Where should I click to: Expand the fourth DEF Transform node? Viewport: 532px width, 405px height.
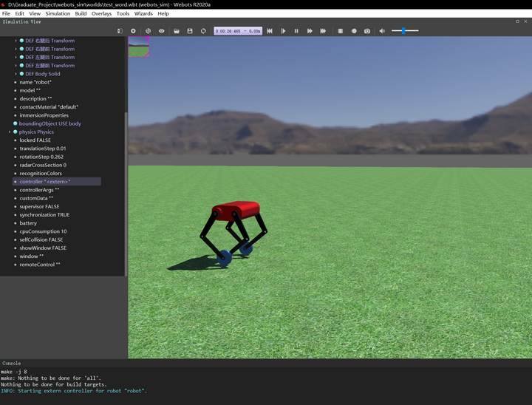[16, 66]
